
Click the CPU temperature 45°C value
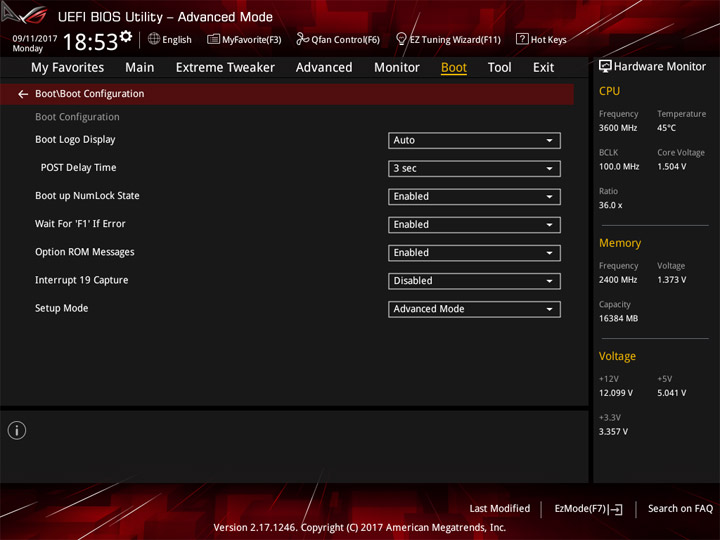click(x=666, y=128)
